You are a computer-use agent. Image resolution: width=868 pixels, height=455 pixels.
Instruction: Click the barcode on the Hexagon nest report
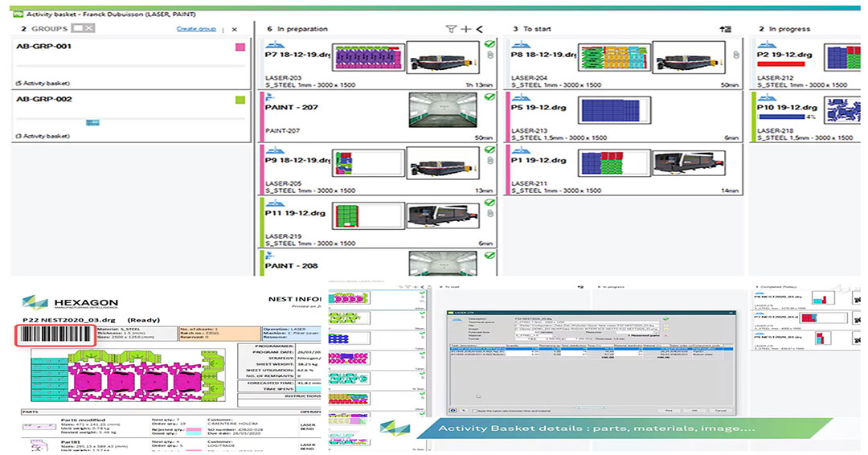click(x=56, y=334)
